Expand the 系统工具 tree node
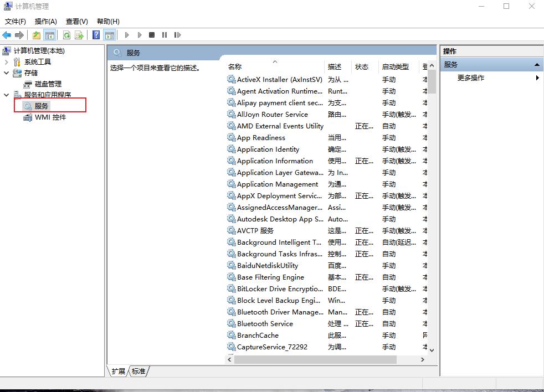 click(x=6, y=61)
